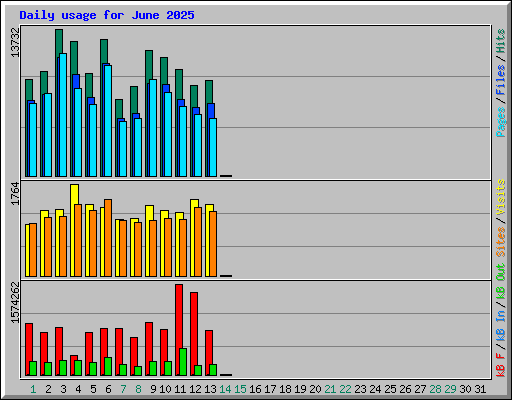Click the '13732' hits axis value
This screenshot has width=512, height=400.
[x=15, y=42]
